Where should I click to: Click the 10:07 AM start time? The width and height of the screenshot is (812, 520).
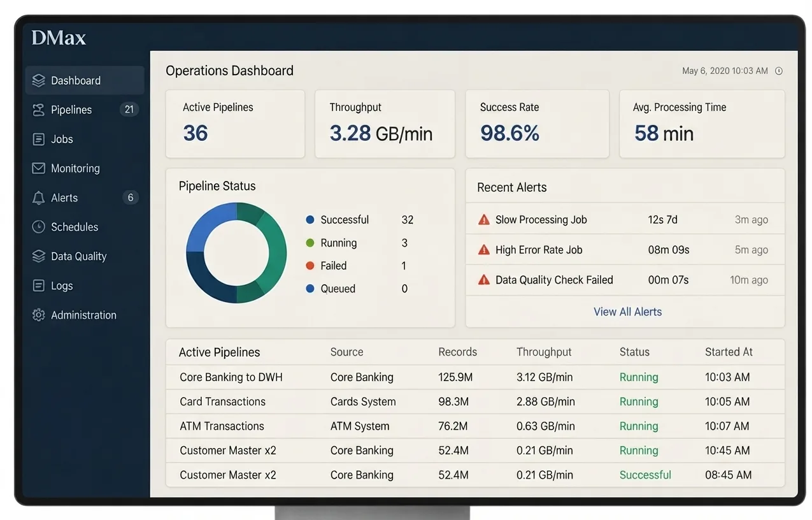[x=728, y=426]
